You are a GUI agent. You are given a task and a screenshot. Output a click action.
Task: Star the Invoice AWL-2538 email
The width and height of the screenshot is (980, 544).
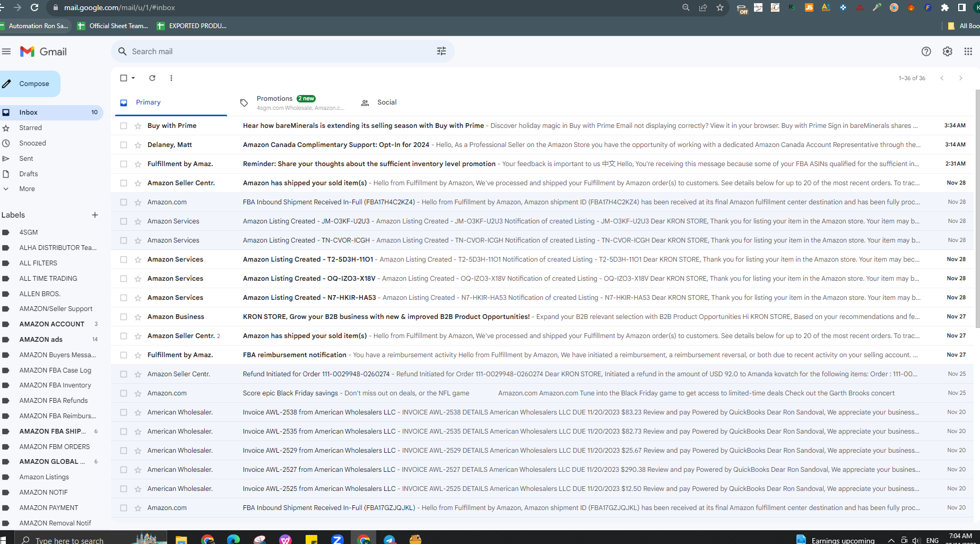(138, 412)
